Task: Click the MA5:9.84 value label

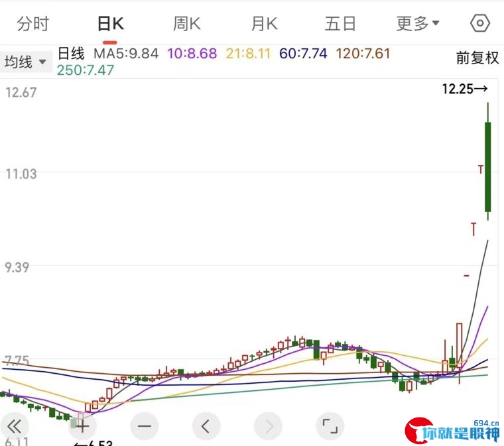Action: point(126,54)
